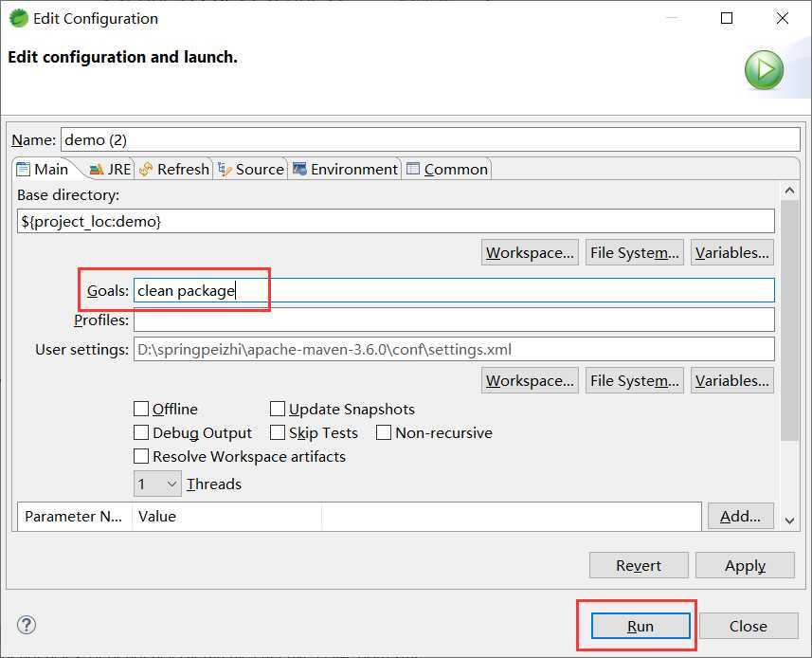The width and height of the screenshot is (812, 658).
Task: Open Variables for user settings
Action: 732,380
